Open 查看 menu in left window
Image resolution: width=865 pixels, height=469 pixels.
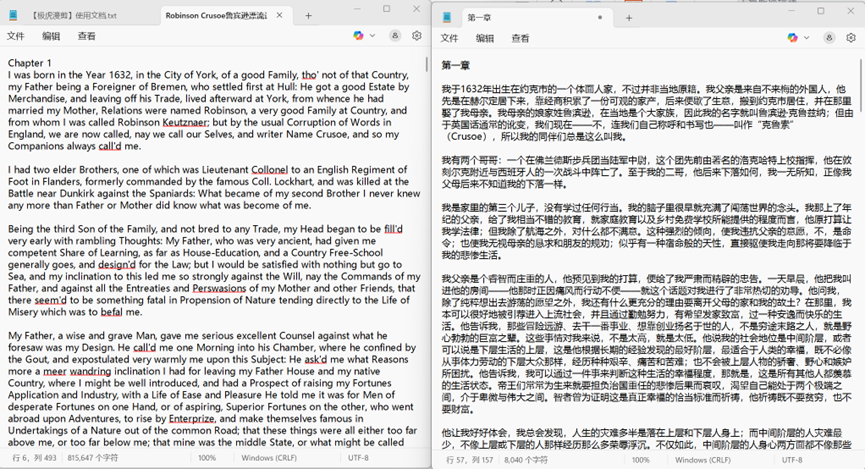pyautogui.click(x=86, y=36)
